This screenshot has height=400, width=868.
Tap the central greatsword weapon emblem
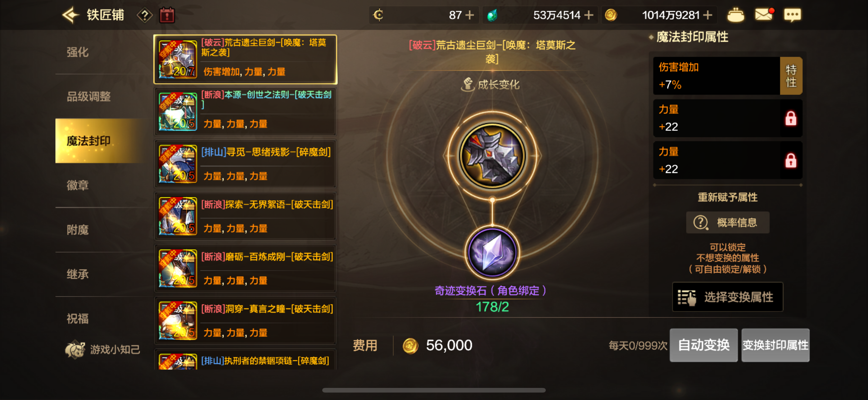(x=492, y=156)
